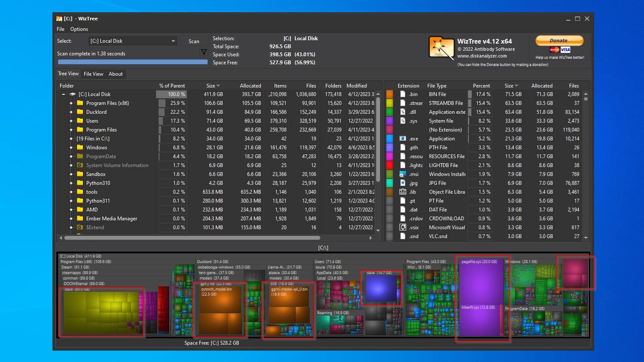
Task: Expand the Ducklord folder node
Action: click(71, 112)
